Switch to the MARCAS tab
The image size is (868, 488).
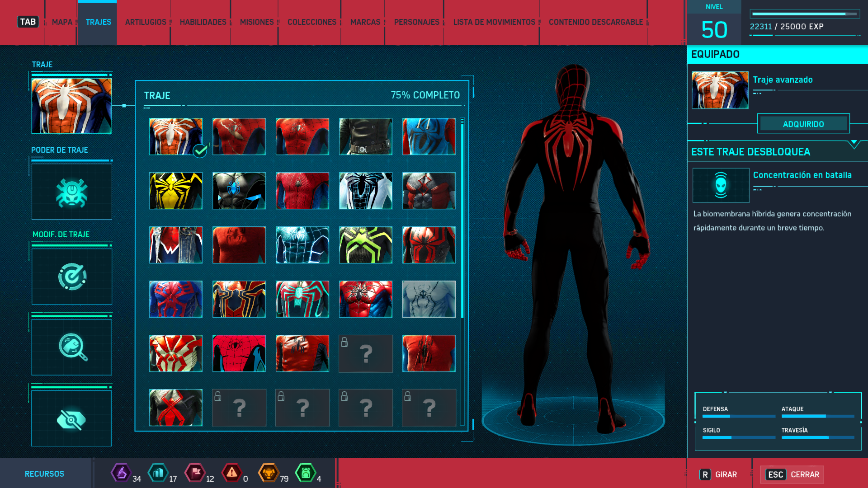[365, 22]
